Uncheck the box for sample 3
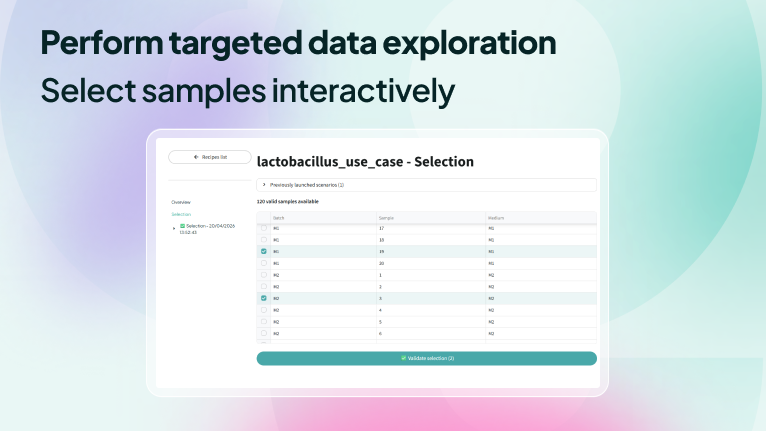 click(x=264, y=298)
